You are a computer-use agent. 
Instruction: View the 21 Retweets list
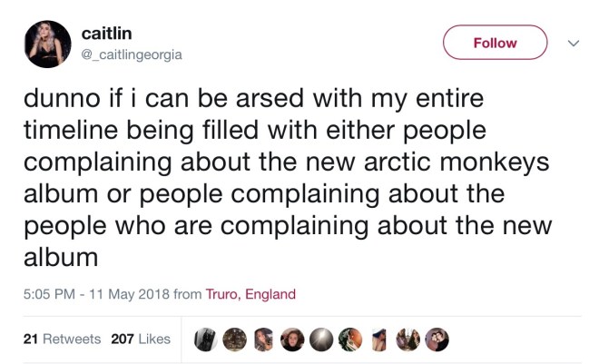[x=61, y=339]
